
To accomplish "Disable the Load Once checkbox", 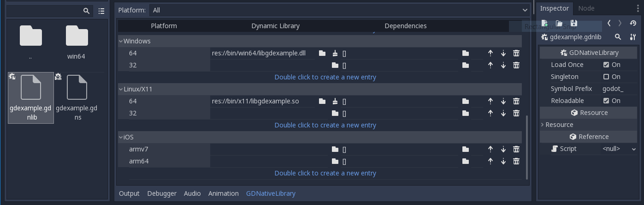I will (x=606, y=65).
